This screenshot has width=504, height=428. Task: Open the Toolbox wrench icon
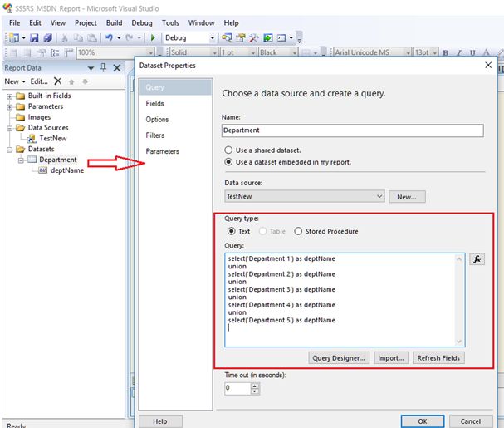[254, 38]
